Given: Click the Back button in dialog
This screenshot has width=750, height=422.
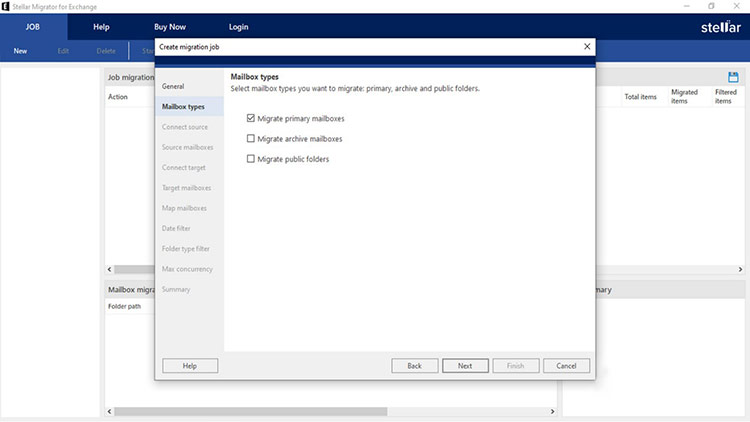Looking at the screenshot, I should click(x=415, y=366).
